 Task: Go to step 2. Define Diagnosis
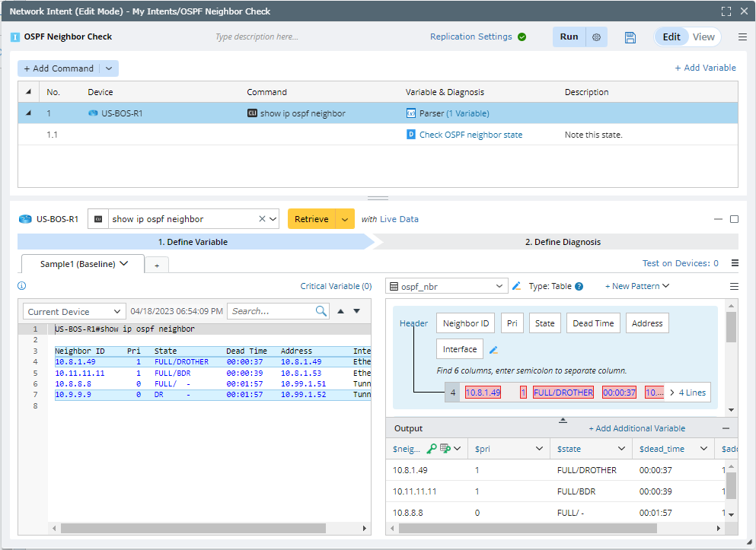pos(563,242)
